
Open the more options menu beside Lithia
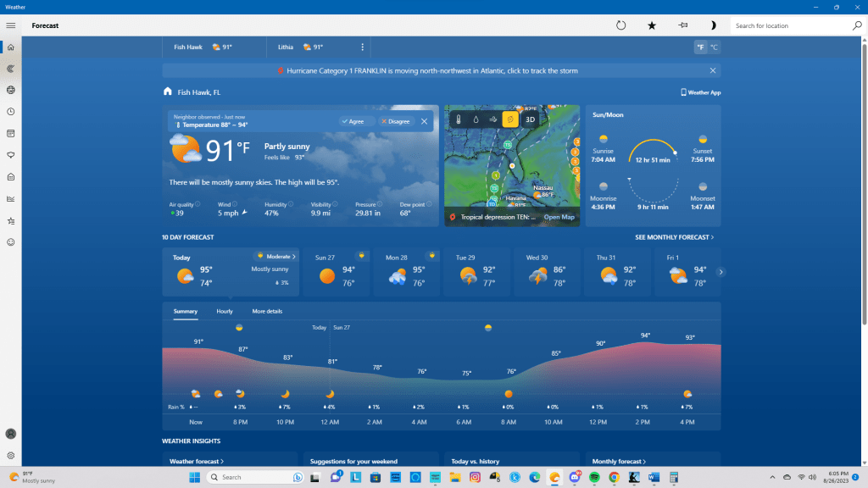(363, 47)
